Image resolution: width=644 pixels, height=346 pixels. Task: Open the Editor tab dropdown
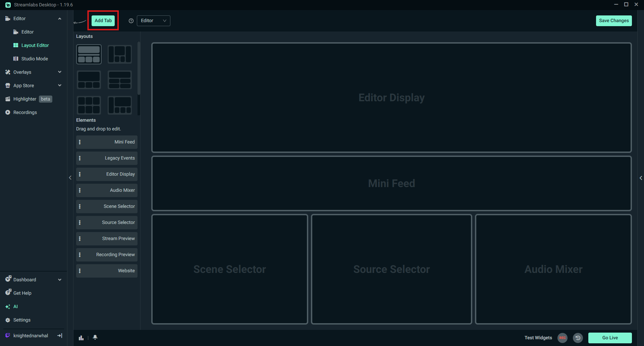pos(153,20)
